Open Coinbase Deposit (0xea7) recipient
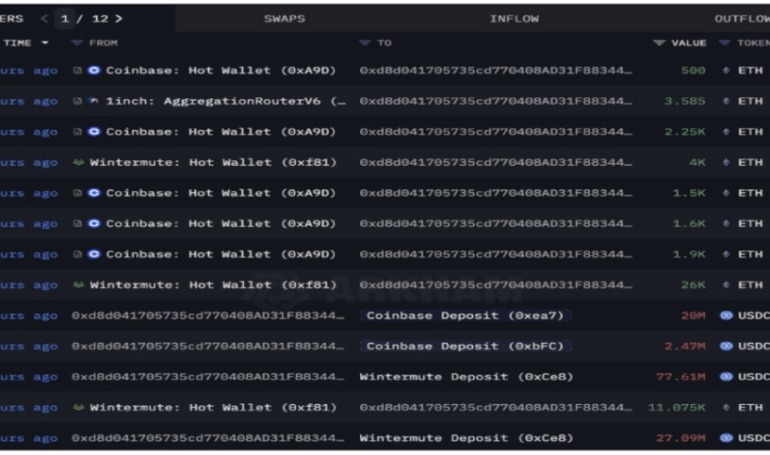The height and width of the screenshot is (455, 770). coord(465,315)
